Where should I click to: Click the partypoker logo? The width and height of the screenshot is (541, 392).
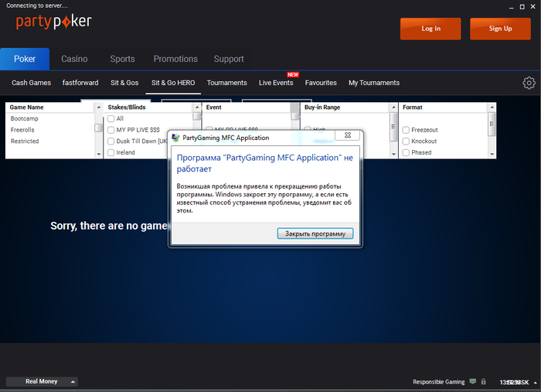53,22
